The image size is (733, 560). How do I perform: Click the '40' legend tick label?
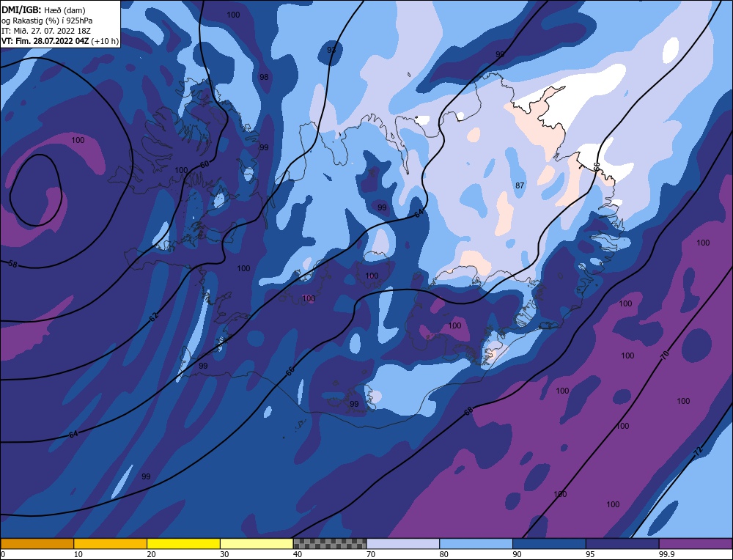pyautogui.click(x=298, y=554)
